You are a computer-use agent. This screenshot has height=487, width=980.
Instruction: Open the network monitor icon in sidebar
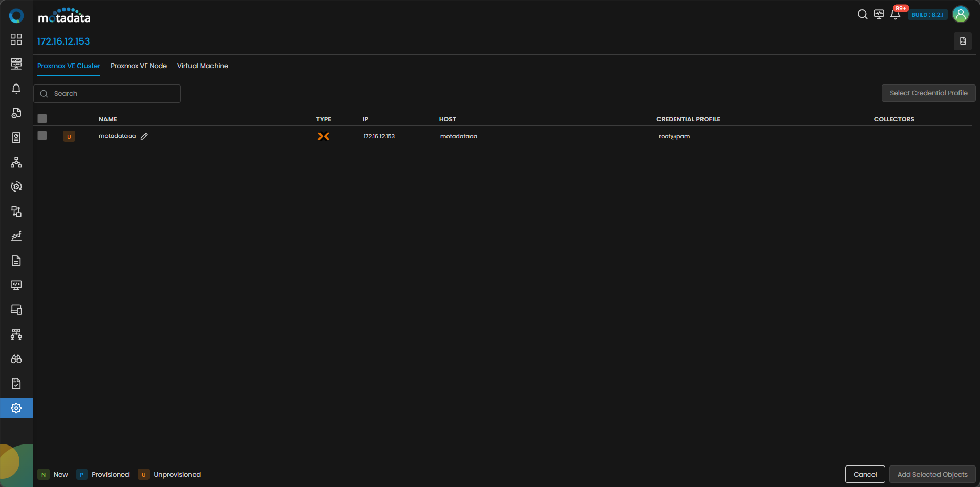pos(16,64)
